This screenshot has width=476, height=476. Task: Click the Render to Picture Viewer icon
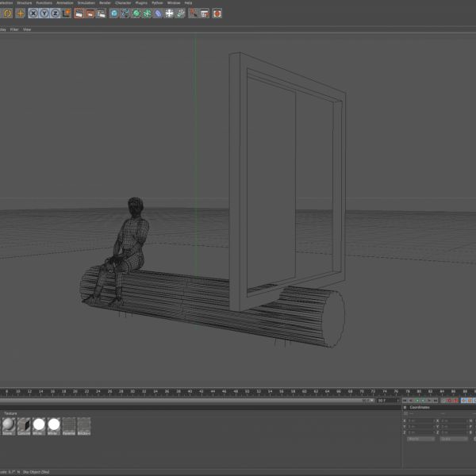(90, 13)
